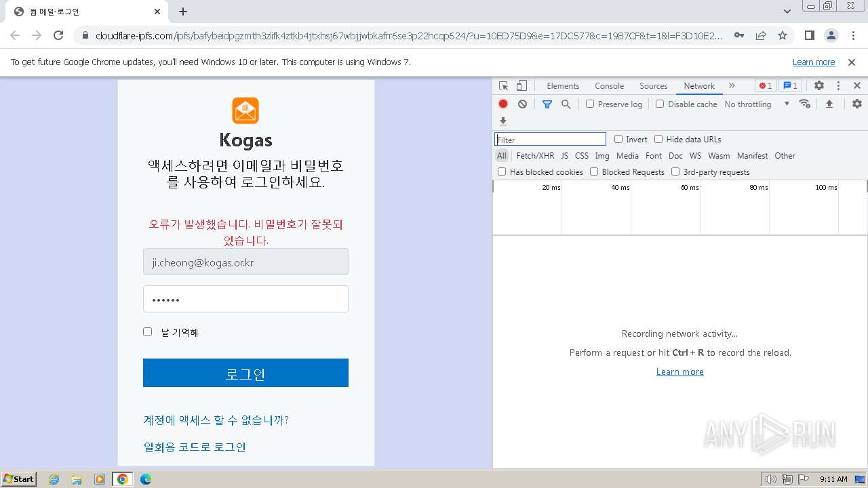The image size is (868, 488).
Task: Switch to the Elements tab
Action: pyautogui.click(x=563, y=86)
